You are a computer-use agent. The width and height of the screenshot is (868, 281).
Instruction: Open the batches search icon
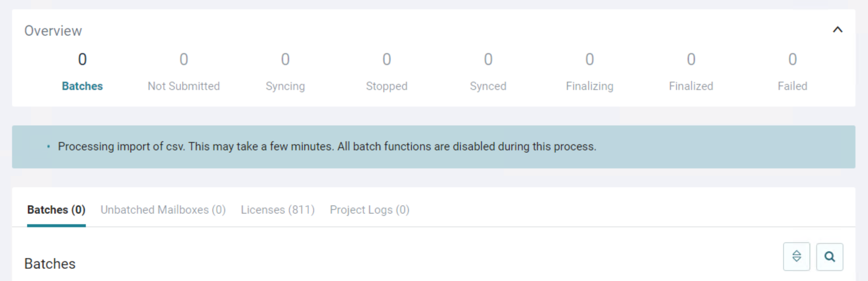(x=829, y=256)
